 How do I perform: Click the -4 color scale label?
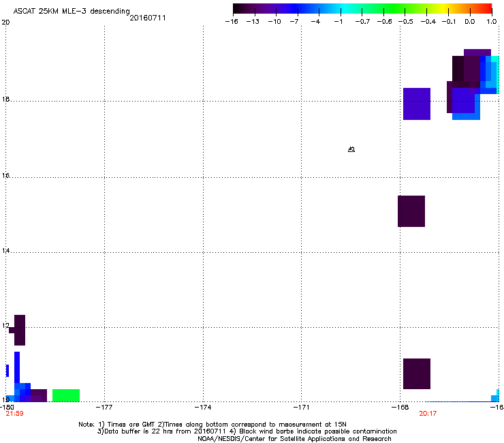click(x=315, y=22)
